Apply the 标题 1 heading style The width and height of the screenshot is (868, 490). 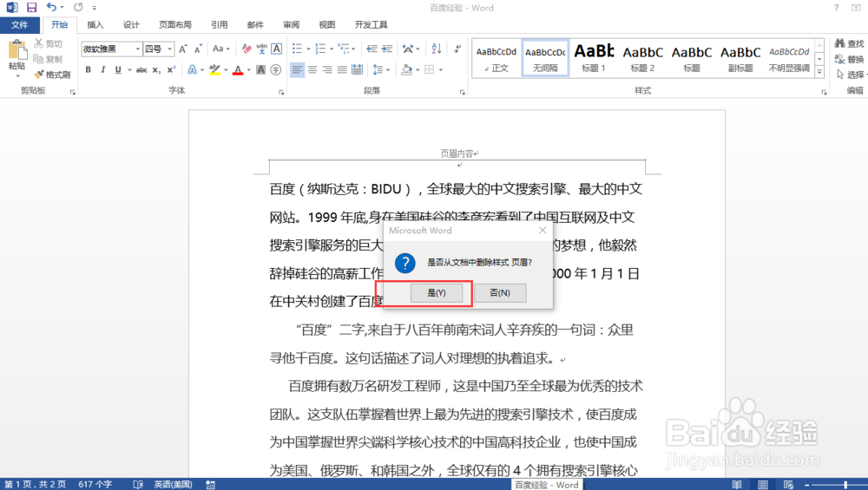pyautogui.click(x=594, y=57)
